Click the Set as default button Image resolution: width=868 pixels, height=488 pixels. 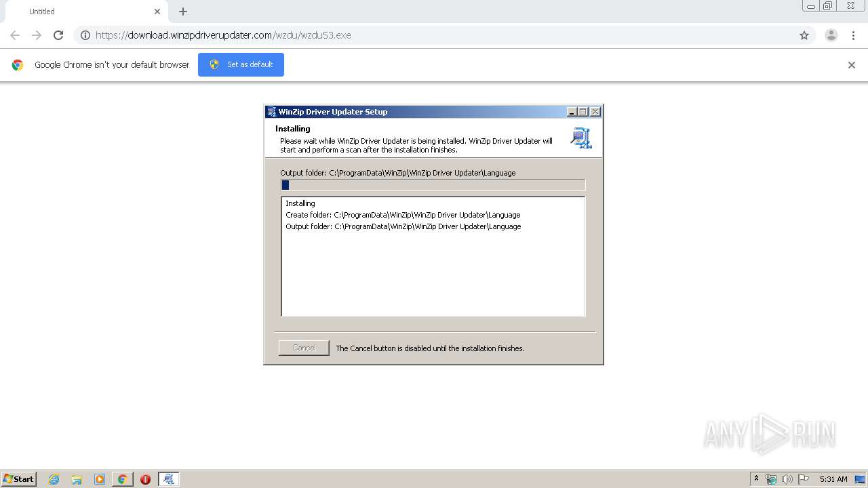tap(241, 64)
